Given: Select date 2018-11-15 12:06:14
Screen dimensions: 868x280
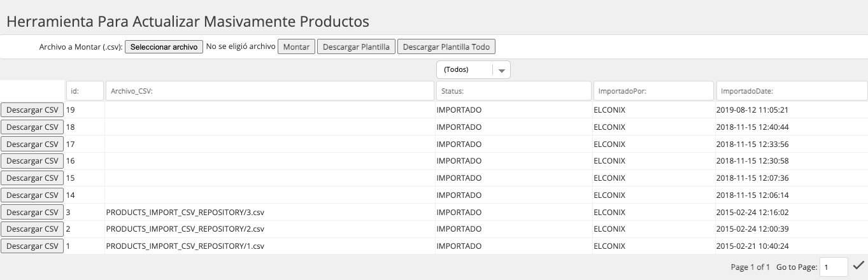Looking at the screenshot, I should coord(753,195).
